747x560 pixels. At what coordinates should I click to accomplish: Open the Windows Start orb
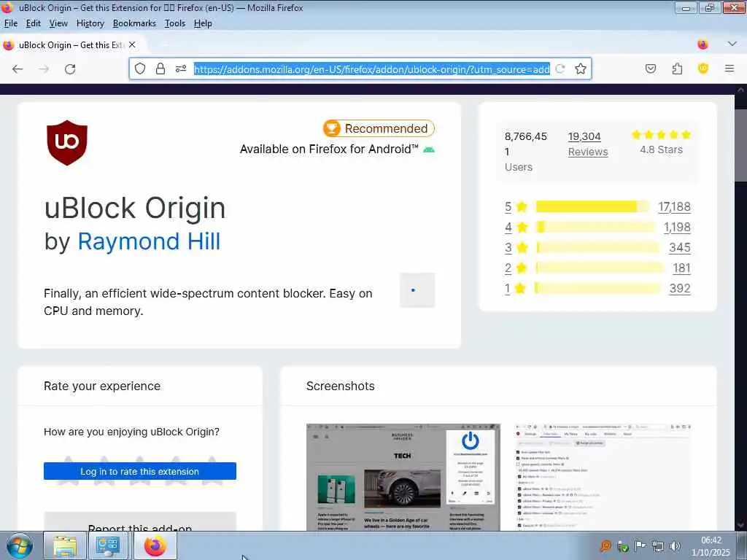(x=19, y=546)
